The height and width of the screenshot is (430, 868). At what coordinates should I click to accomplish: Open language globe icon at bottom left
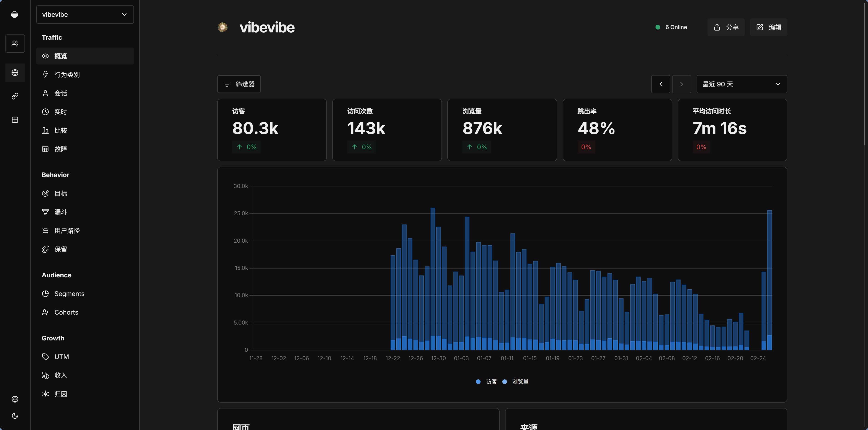point(15,399)
